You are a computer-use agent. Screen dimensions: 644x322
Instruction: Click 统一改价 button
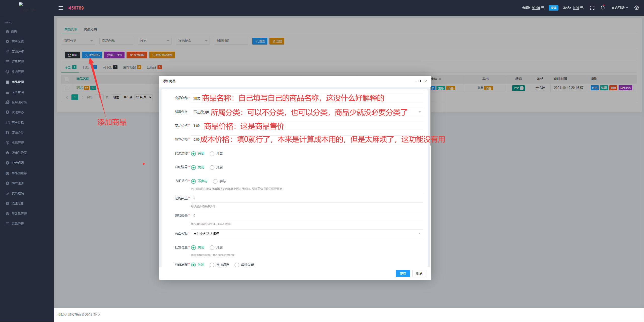[x=114, y=55]
